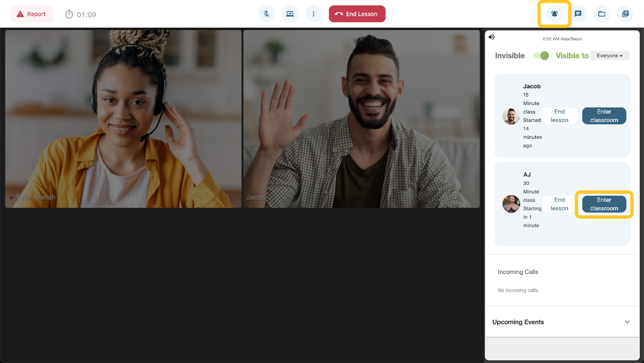
Task: Click the lesson timer stopwatch icon
Action: click(x=69, y=15)
